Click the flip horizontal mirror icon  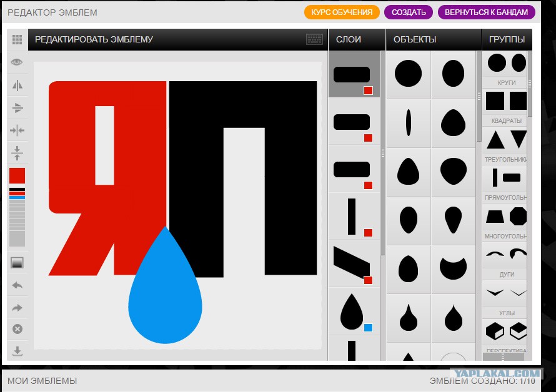point(17,85)
